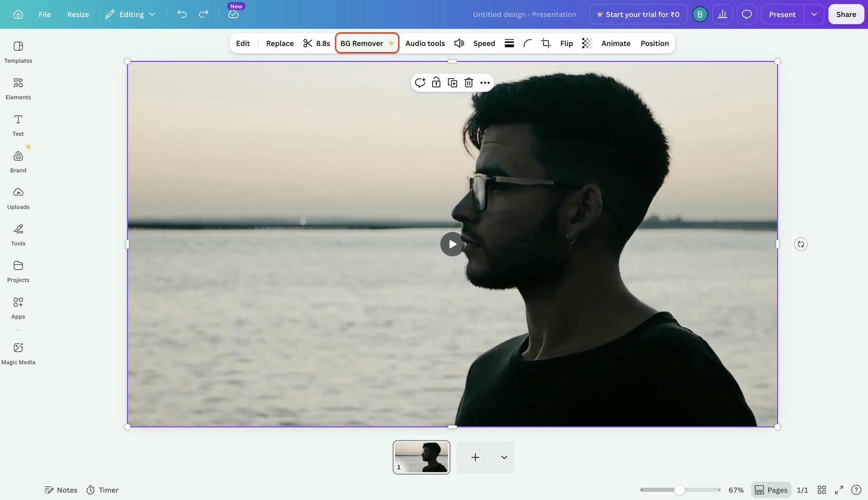
Task: Open the Uploads panel
Action: pos(18,199)
